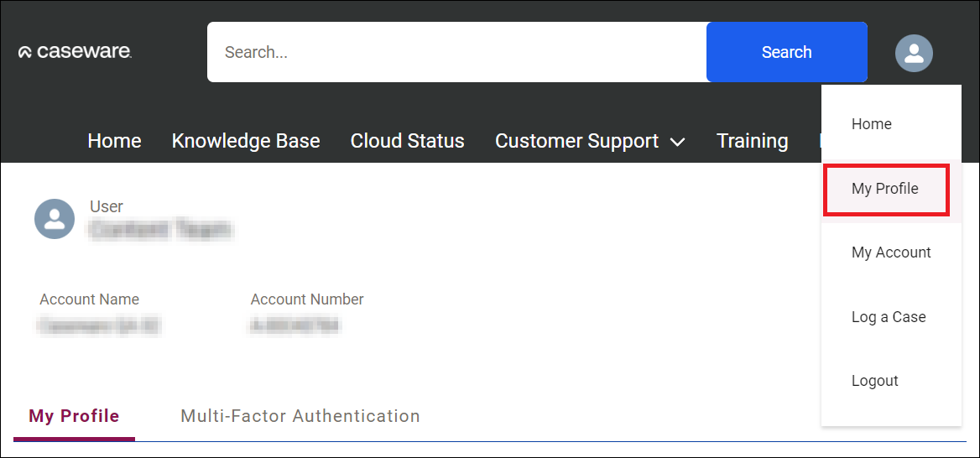The height and width of the screenshot is (458, 980).
Task: Click the blurred value under Account Name
Action: [99, 325]
